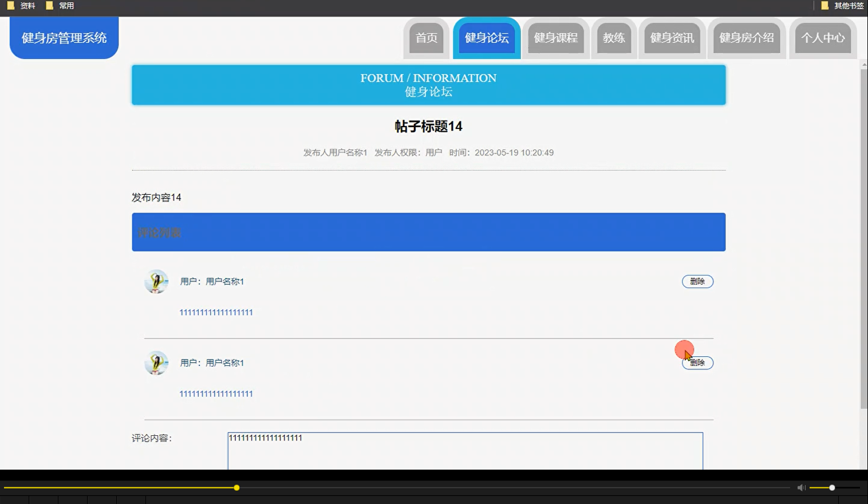Click the first comment text link
868x504 pixels.
click(x=216, y=312)
